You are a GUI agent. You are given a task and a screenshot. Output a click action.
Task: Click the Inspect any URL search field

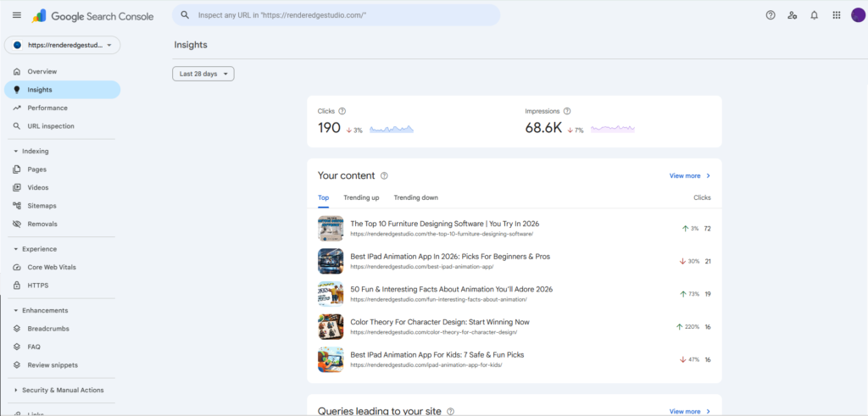point(336,15)
